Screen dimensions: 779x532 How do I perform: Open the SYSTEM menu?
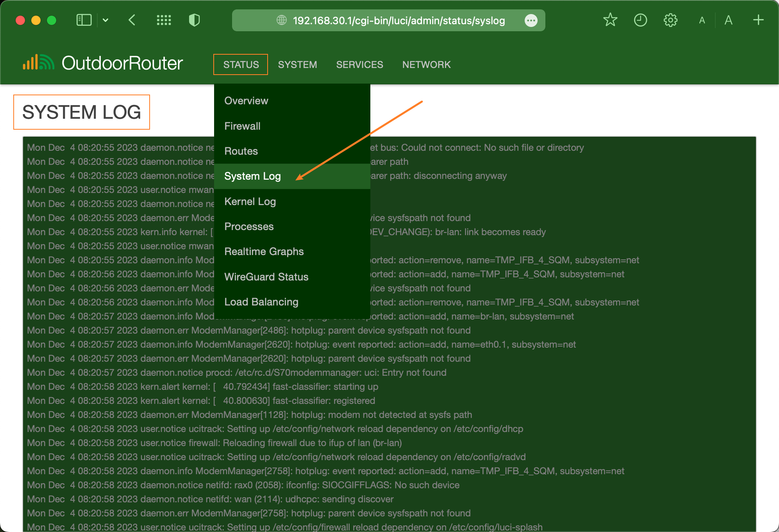pyautogui.click(x=297, y=64)
